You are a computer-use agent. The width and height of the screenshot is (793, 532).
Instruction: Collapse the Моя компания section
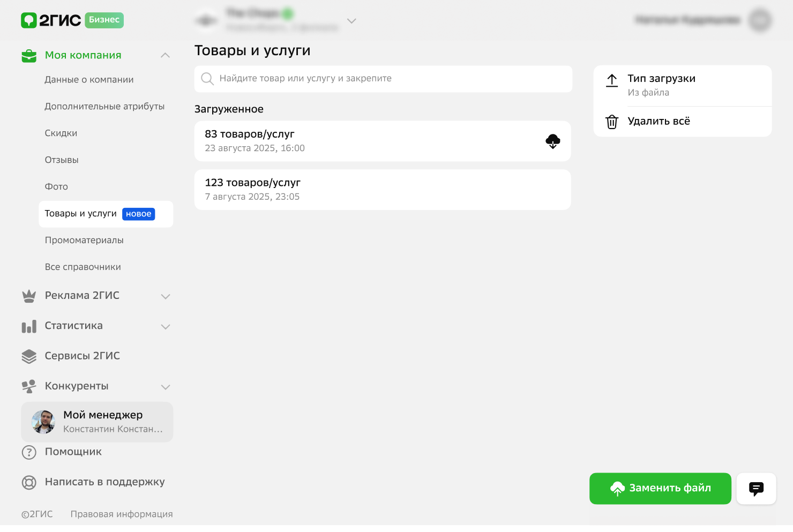[x=165, y=55]
